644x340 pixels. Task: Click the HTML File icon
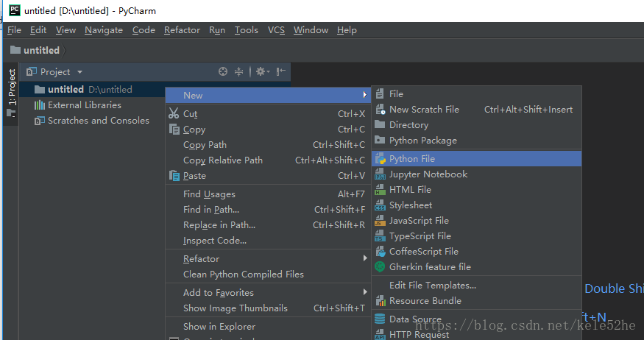[381, 190]
